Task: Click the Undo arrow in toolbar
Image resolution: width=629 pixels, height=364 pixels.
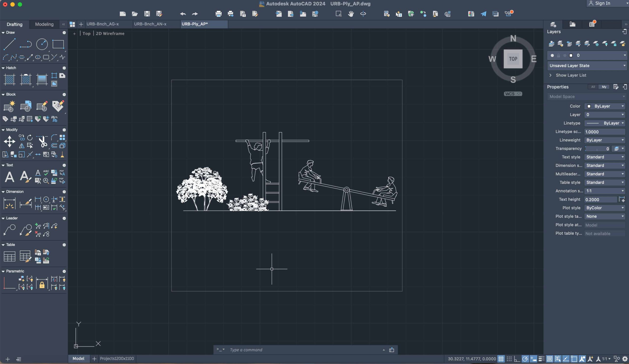Action: [183, 14]
